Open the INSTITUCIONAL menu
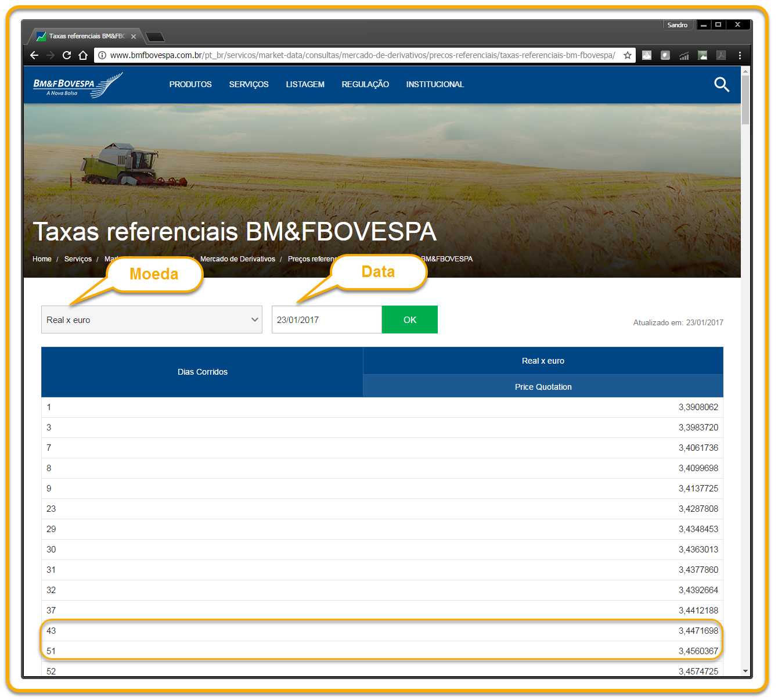Viewport: 778px width, 700px height. [435, 84]
